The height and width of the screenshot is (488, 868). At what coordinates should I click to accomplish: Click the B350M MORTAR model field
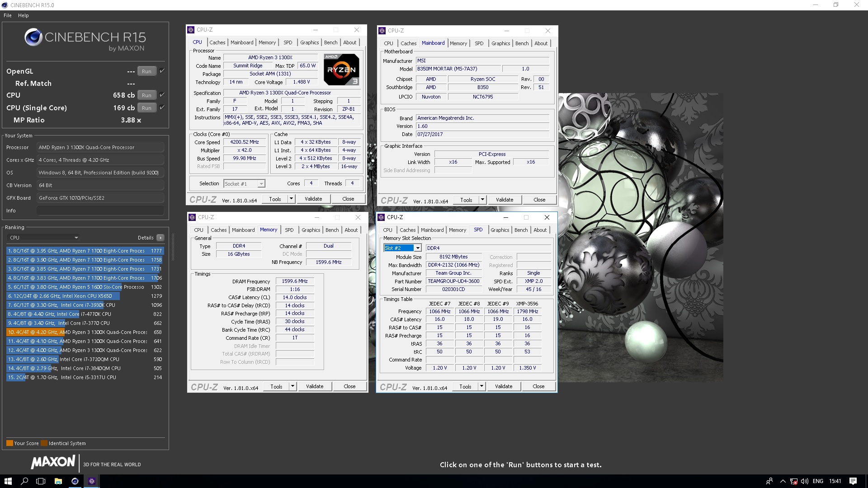point(458,69)
